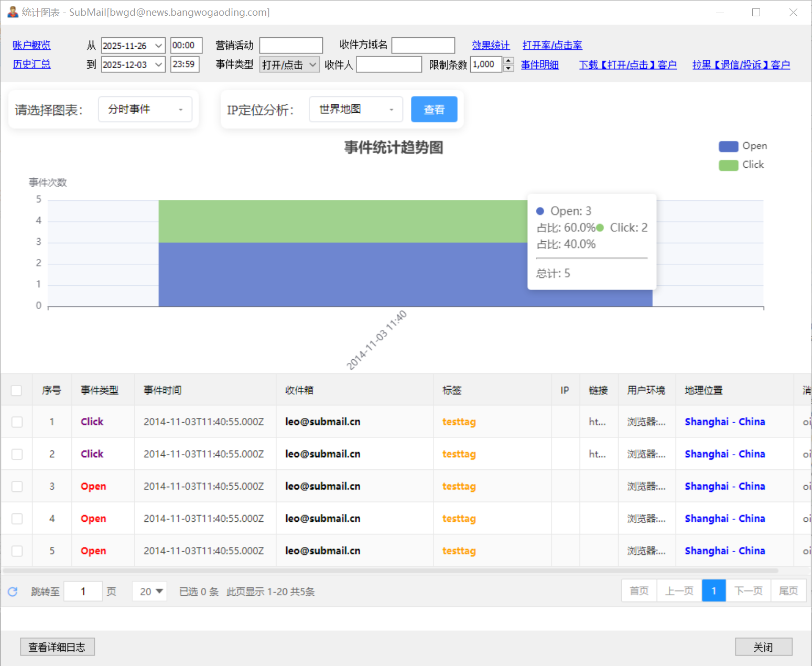Open the start date 2025-11-26 dropdown

(x=158, y=46)
